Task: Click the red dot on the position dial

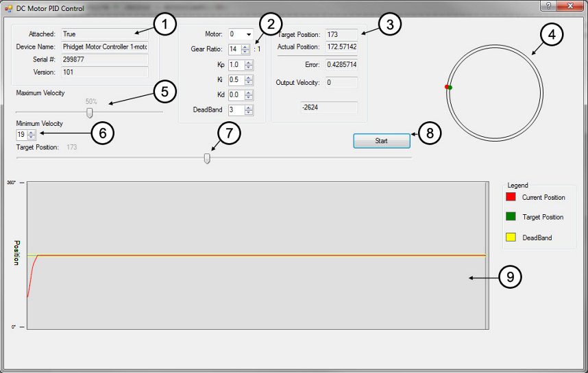Action: (x=447, y=87)
